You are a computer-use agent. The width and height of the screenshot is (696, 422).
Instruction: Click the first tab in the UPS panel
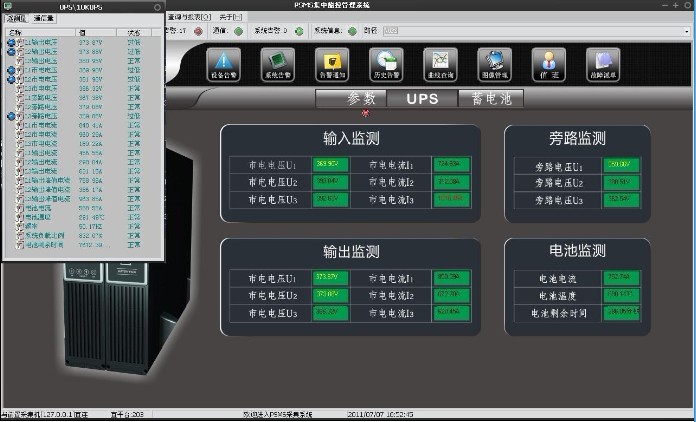(16, 19)
